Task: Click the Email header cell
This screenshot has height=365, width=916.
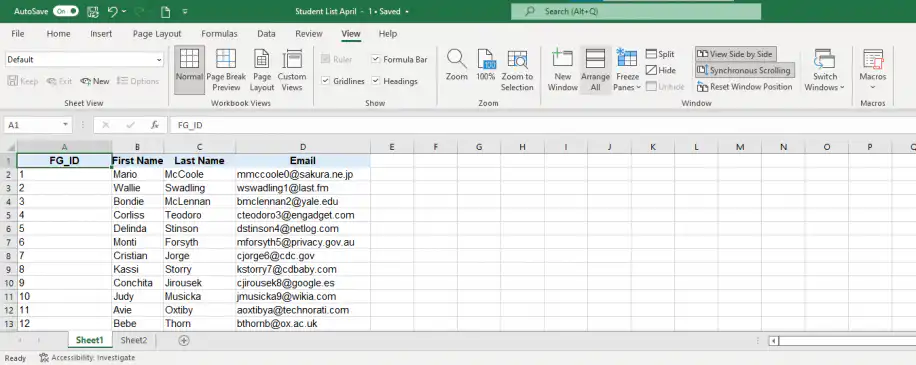Action: 303,161
